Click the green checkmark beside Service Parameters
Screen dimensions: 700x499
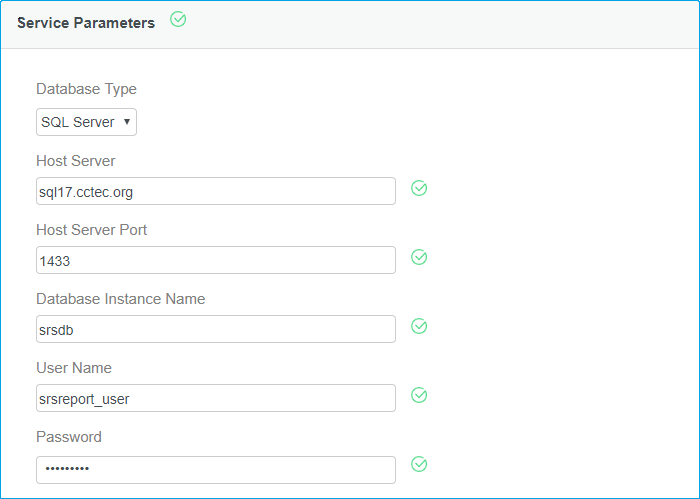[179, 19]
